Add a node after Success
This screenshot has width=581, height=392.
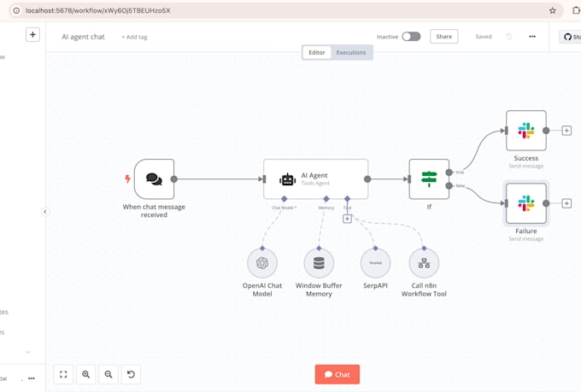click(566, 131)
